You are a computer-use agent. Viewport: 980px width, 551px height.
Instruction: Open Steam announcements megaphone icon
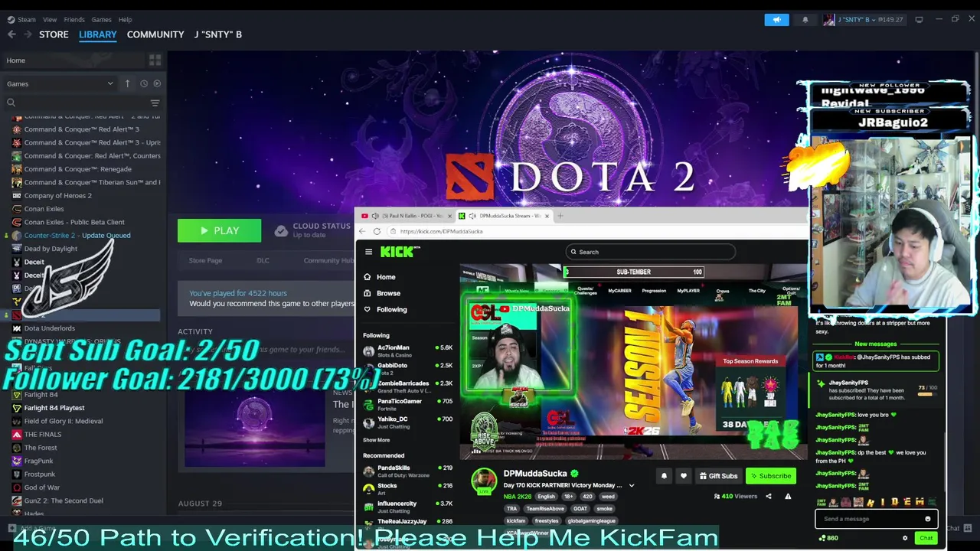click(776, 20)
